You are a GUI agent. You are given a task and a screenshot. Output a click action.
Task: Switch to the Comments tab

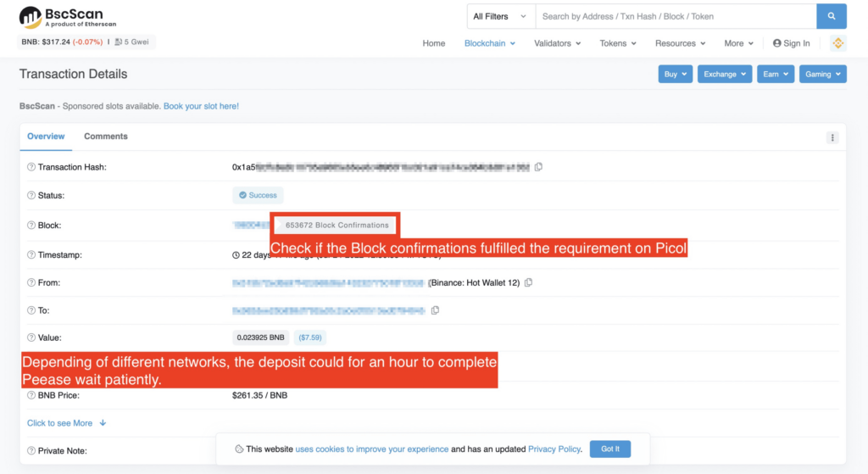tap(106, 137)
